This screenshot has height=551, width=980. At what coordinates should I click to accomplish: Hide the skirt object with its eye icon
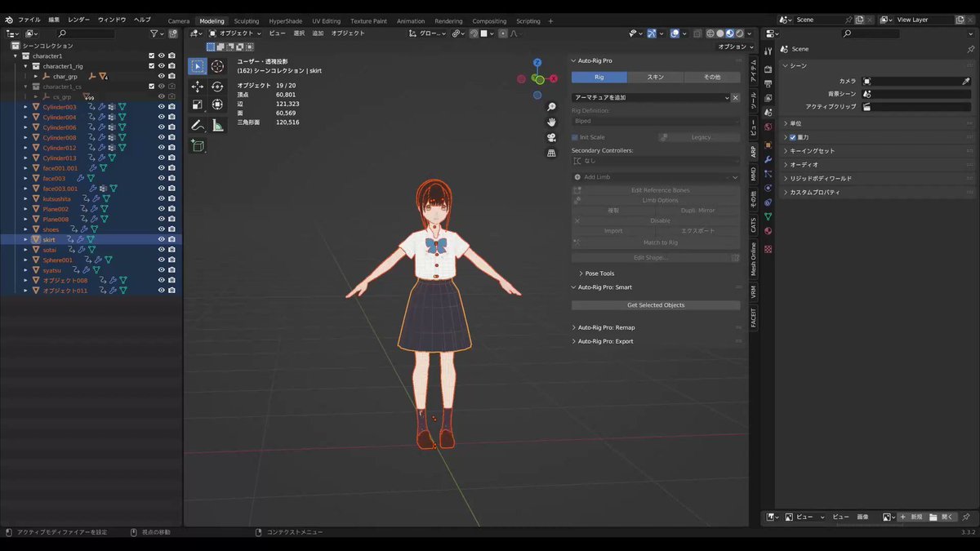[x=162, y=239]
